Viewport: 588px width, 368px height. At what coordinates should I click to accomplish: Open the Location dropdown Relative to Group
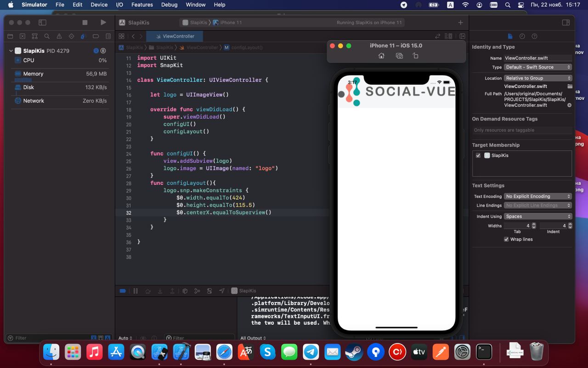538,78
